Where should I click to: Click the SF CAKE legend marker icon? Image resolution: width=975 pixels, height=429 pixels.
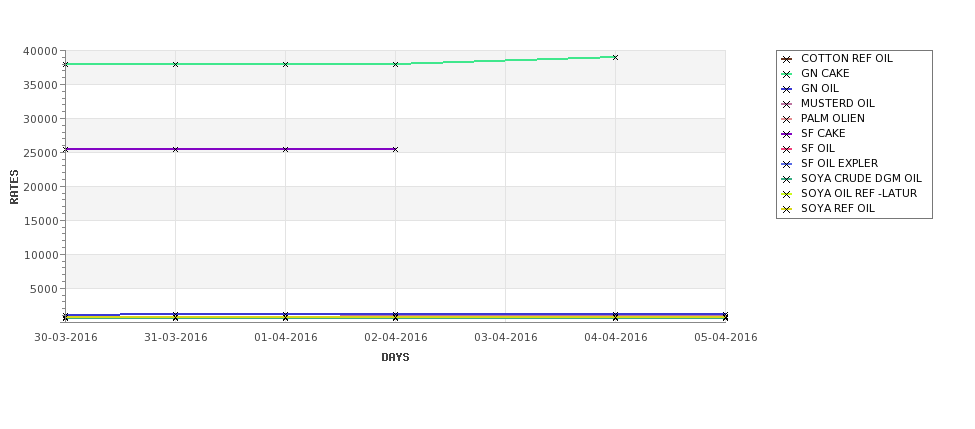click(x=786, y=134)
